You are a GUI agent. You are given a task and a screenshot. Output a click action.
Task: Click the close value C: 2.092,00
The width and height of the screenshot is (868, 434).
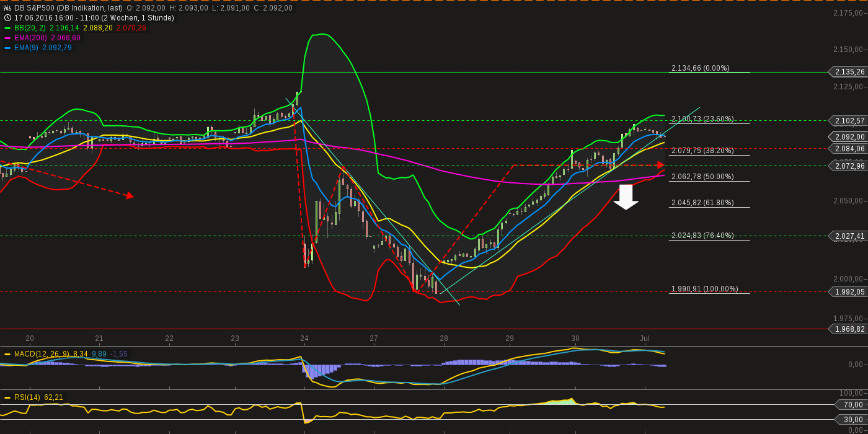[273, 8]
